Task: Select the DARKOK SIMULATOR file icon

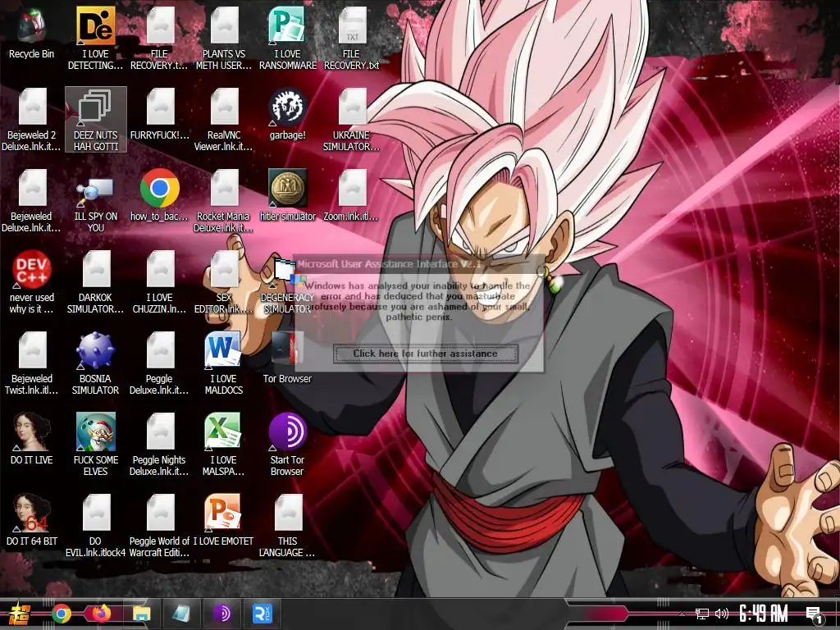Action: click(95, 282)
